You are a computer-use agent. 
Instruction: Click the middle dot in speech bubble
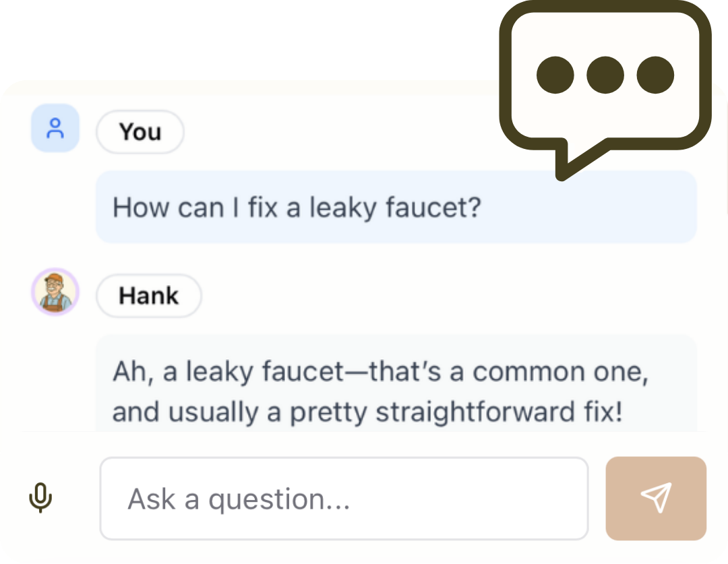pos(605,75)
